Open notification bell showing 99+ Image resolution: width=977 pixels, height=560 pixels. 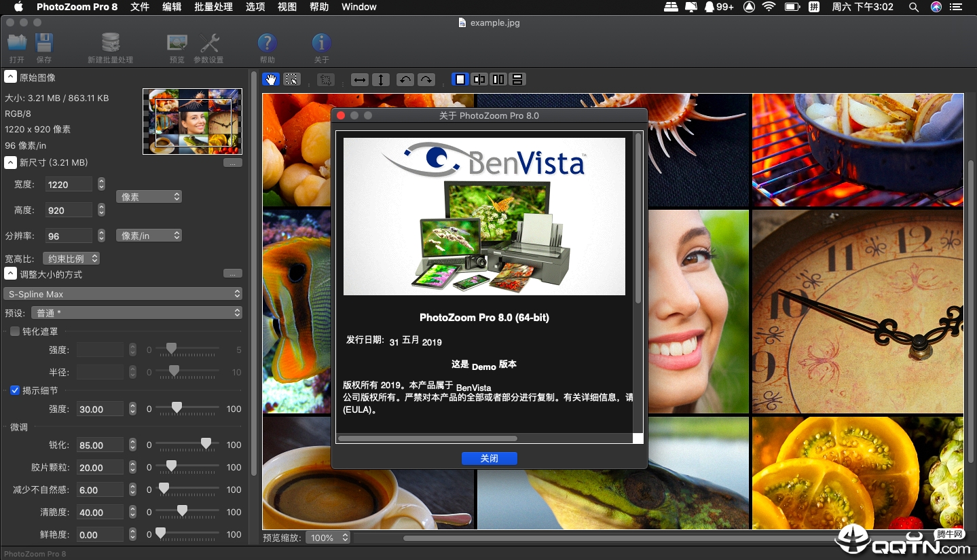[x=719, y=7]
